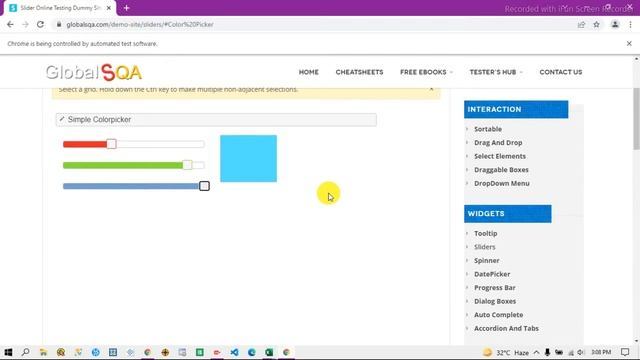Viewport: 640px width, 360px height.
Task: Open the Windows Start menu
Action: pyautogui.click(x=8, y=352)
